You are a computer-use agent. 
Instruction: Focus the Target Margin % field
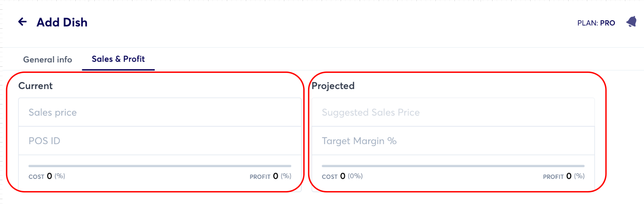[x=453, y=141]
